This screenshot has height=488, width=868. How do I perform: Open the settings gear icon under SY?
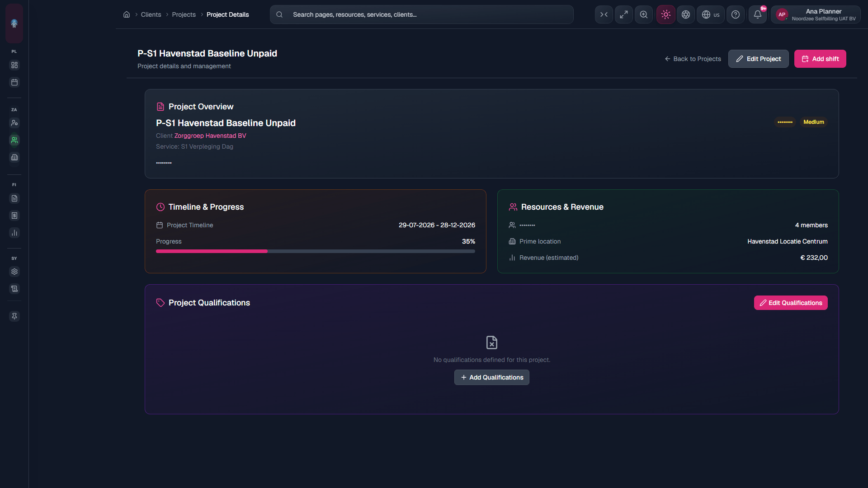[14, 272]
